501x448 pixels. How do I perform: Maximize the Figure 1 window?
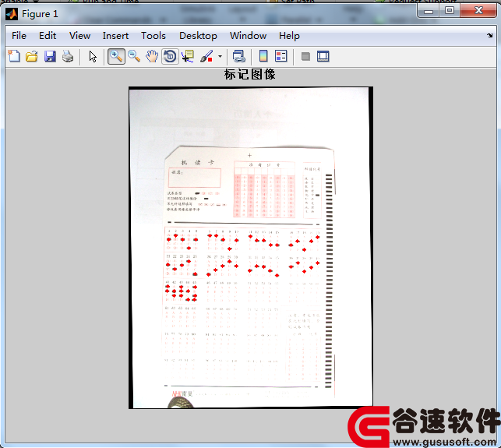point(450,11)
